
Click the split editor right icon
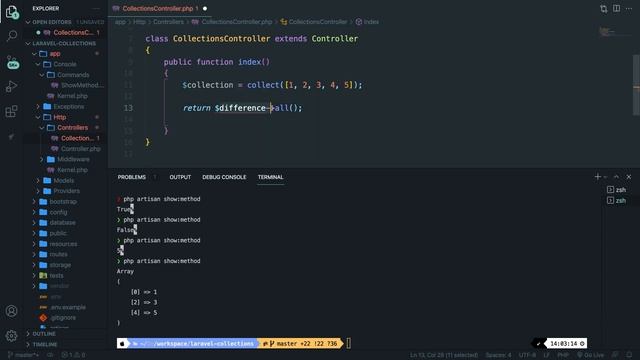[x=616, y=9]
